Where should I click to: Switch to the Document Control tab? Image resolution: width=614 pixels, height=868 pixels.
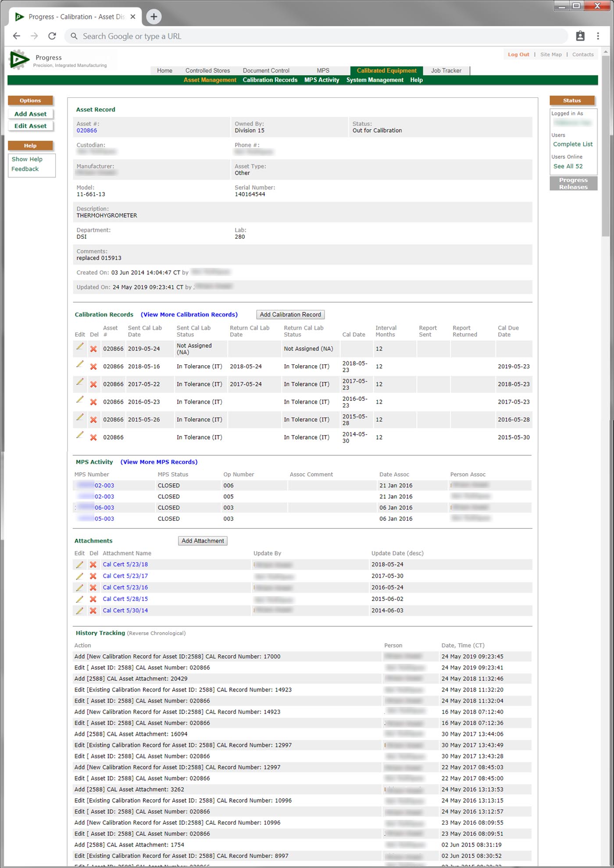click(266, 71)
